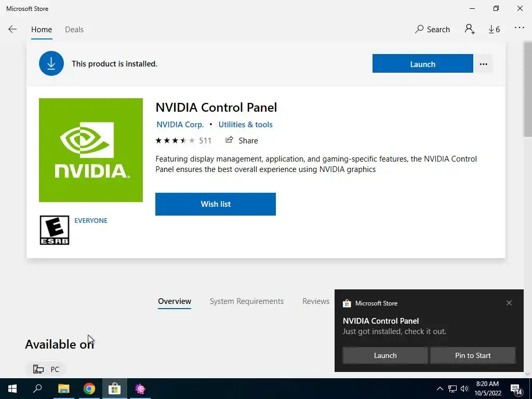This screenshot has height=399, width=532.
Task: Click the Microsoft Store taskbar icon
Action: coord(115,389)
